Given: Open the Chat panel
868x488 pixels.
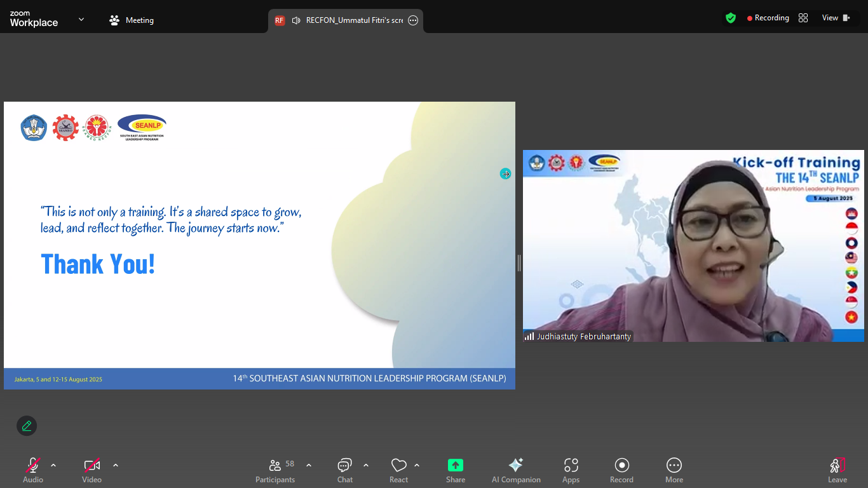Looking at the screenshot, I should (344, 465).
